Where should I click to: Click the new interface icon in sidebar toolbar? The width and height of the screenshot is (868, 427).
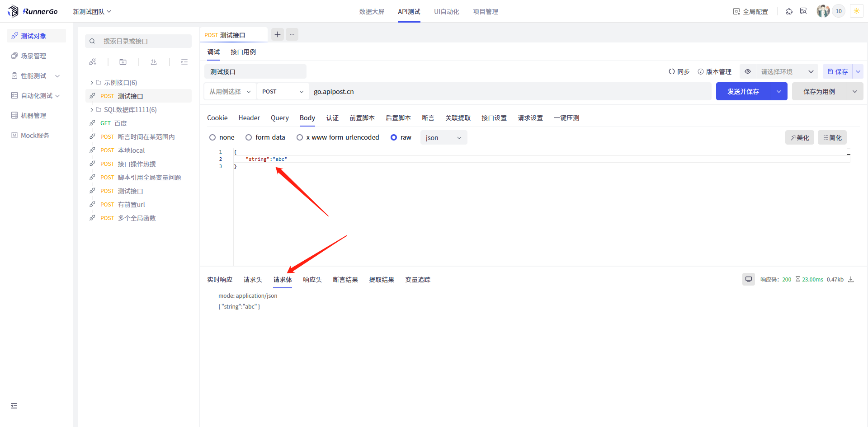[x=93, y=62]
